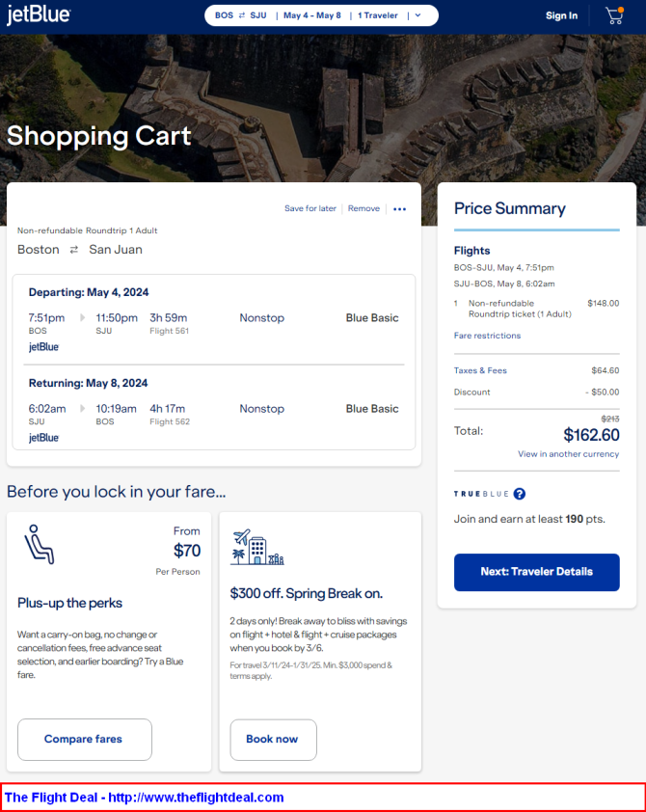Screen dimensions: 646x812
Task: Open the 1 Traveler selector
Action: coord(377,15)
